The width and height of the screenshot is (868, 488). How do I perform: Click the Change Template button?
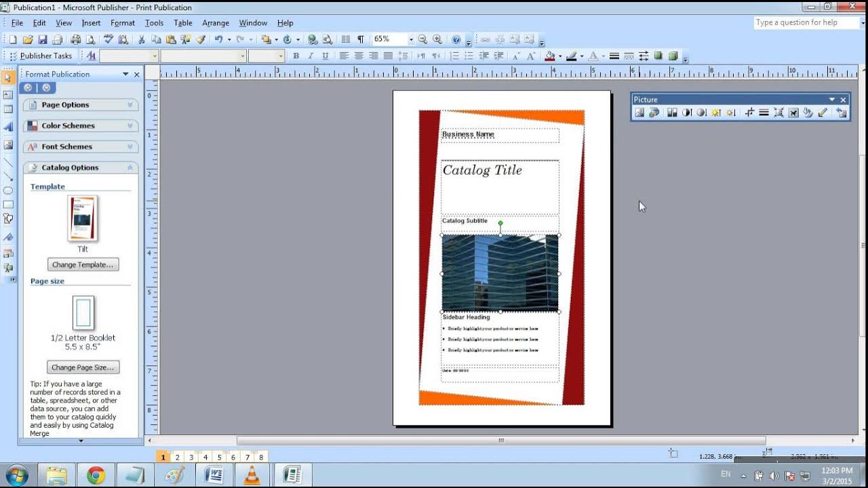pyautogui.click(x=83, y=265)
